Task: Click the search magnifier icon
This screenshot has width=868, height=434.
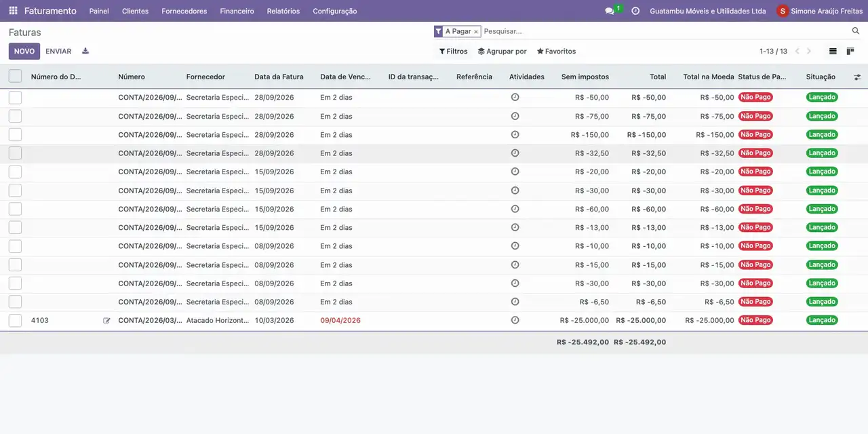Action: 856,31
